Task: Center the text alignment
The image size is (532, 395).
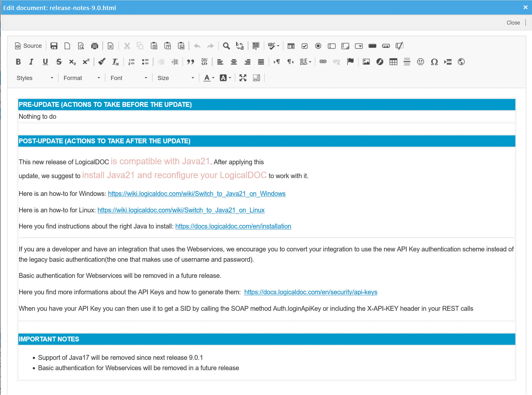Action: coord(234,62)
